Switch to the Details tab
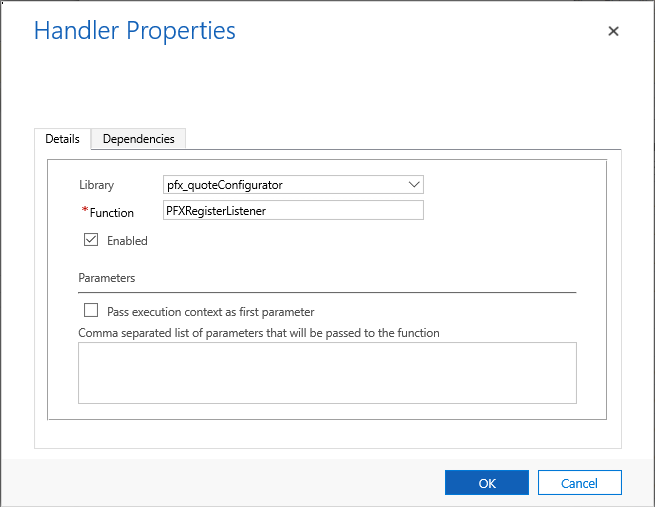 [x=63, y=139]
